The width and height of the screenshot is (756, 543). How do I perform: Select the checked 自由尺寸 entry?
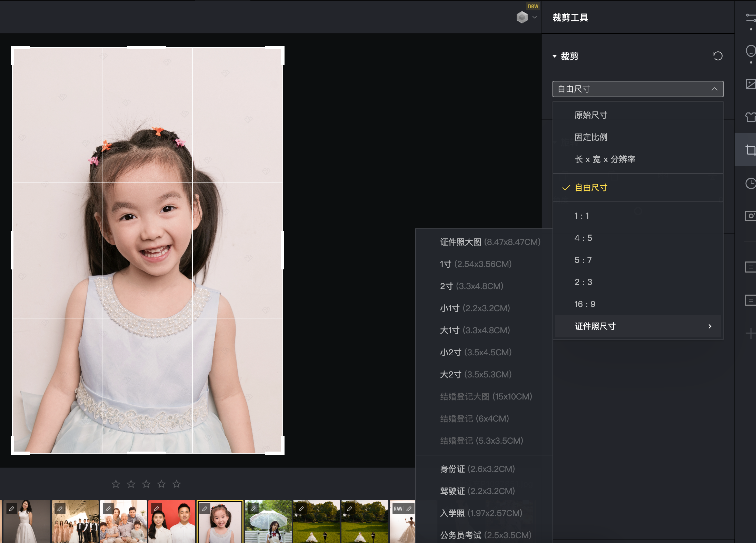(x=638, y=188)
